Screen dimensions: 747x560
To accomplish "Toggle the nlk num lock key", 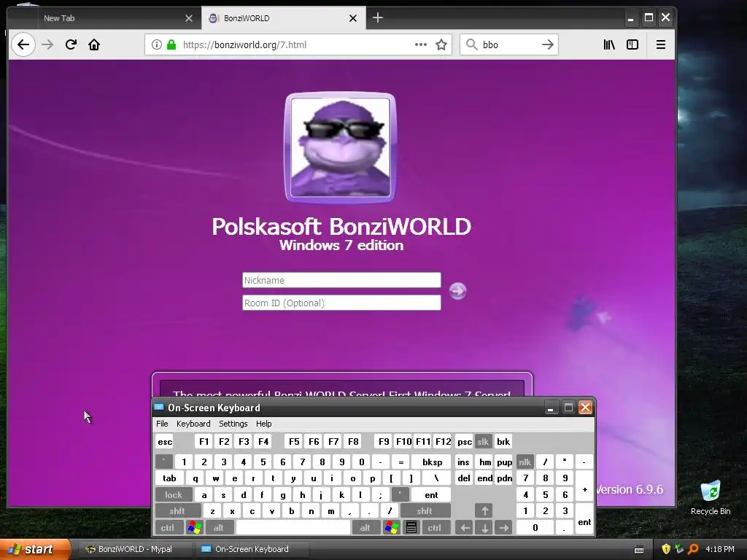I will (525, 462).
